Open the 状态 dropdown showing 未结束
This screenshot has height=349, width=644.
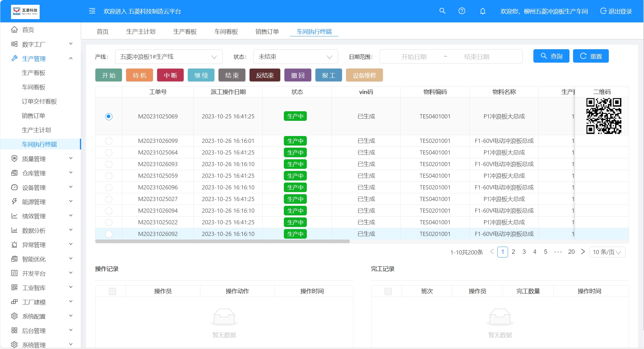tap(295, 57)
